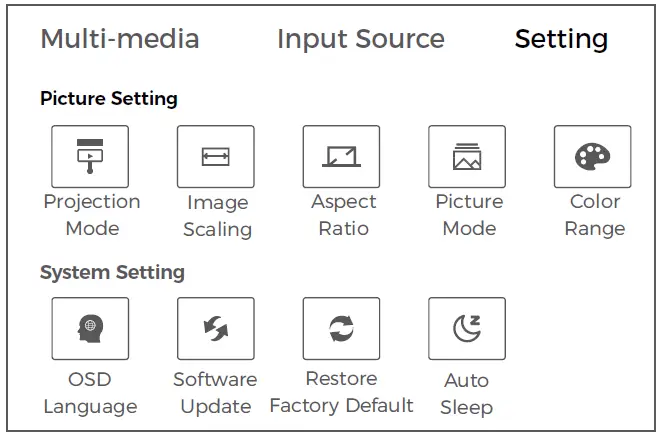Image resolution: width=660 pixels, height=436 pixels.
Task: Open the Picture Mode icon
Action: (467, 156)
